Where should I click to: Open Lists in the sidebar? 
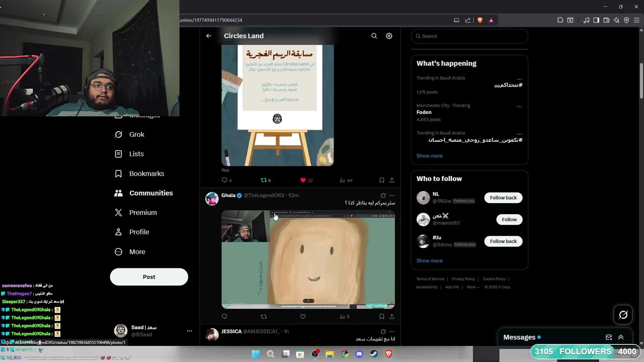click(x=129, y=154)
